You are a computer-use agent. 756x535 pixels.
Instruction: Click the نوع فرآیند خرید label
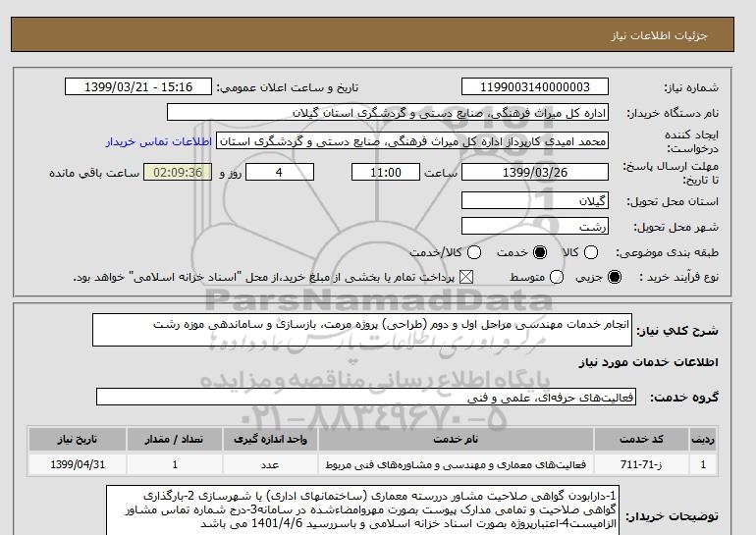678,277
